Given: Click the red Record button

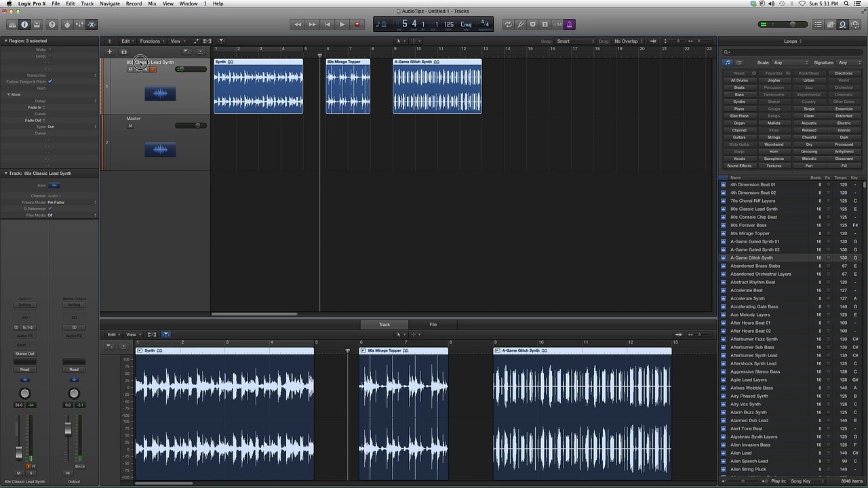Looking at the screenshot, I should tap(357, 24).
